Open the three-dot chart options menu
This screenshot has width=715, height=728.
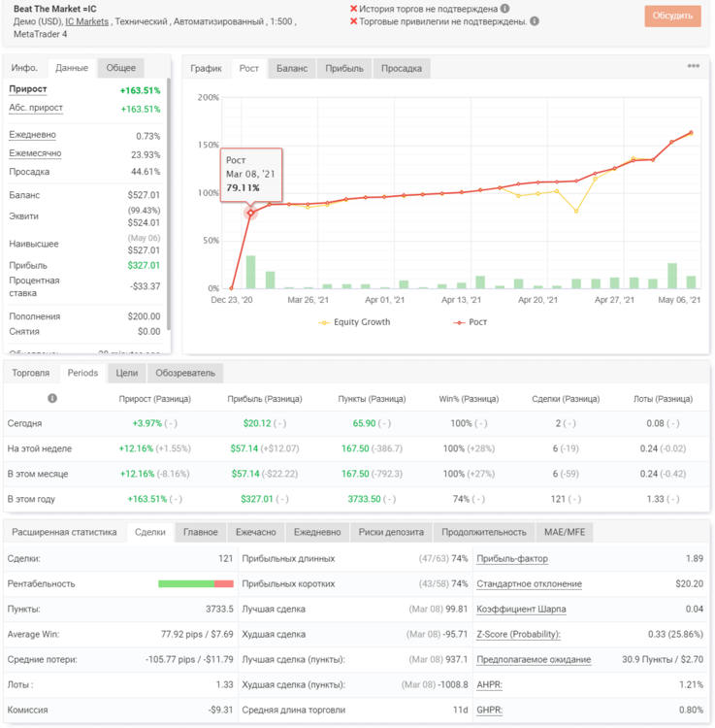(694, 66)
